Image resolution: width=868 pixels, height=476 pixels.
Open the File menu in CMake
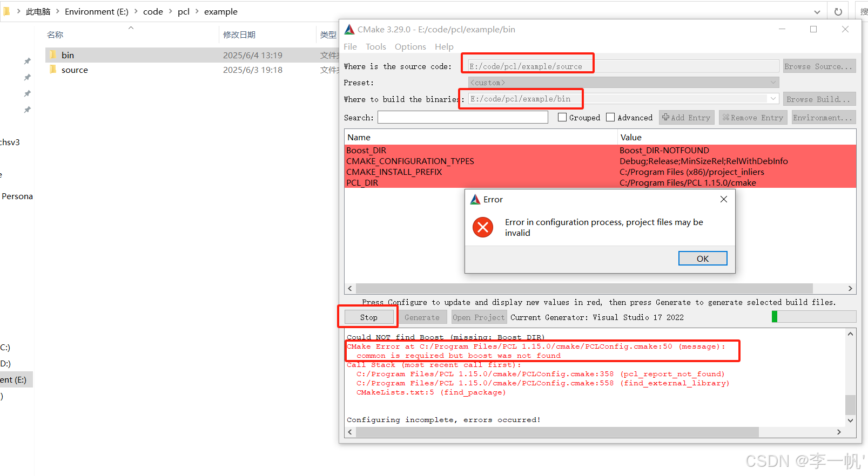pos(350,47)
